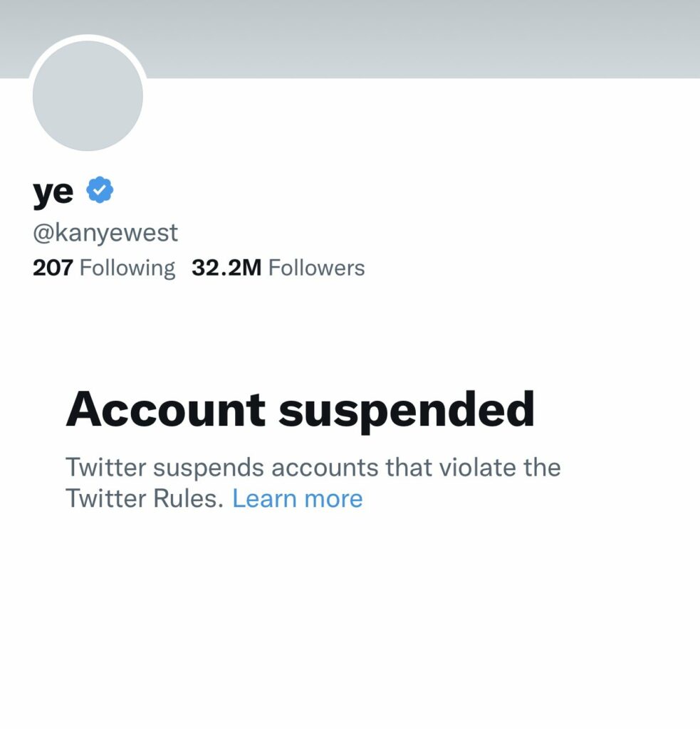The width and height of the screenshot is (700, 729).
Task: Click the word "suspended" in the heading
Action: (407, 411)
